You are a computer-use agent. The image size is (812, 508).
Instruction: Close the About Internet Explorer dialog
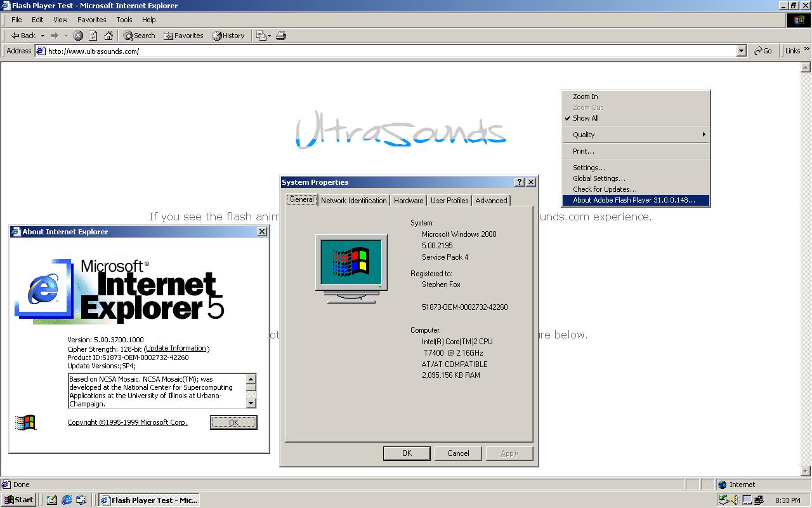point(262,232)
